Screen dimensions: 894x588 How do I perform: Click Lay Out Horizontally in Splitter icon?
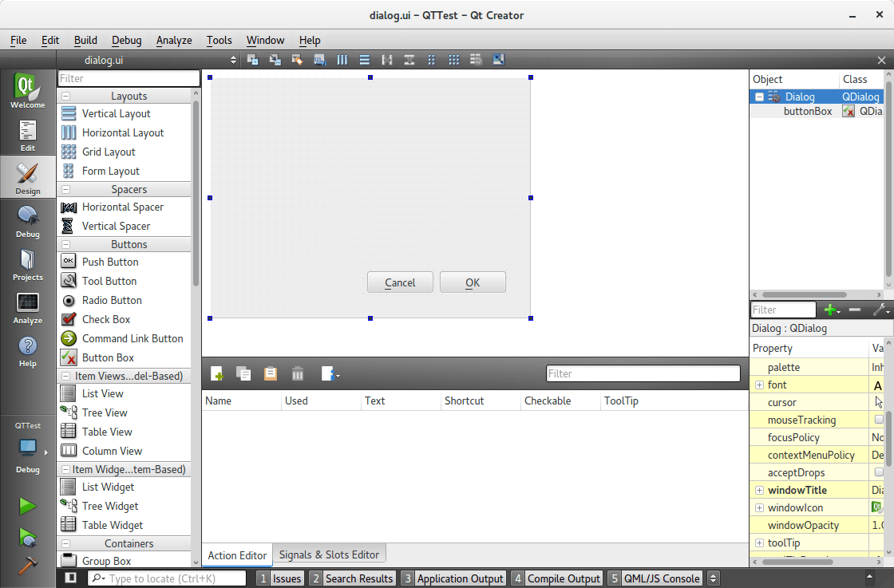coord(387,60)
